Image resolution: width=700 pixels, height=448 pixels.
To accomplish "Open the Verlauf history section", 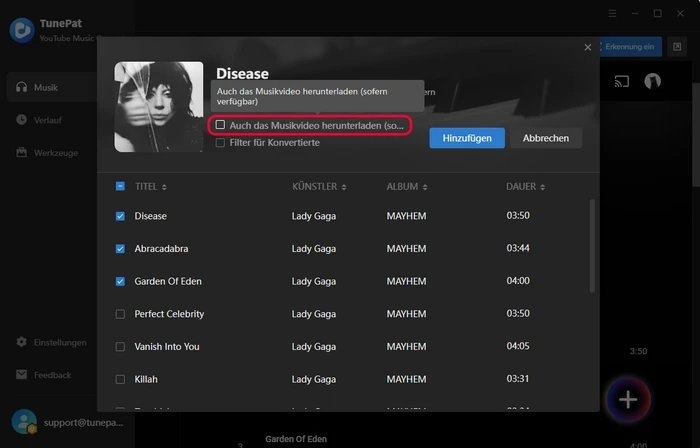I will (x=38, y=120).
